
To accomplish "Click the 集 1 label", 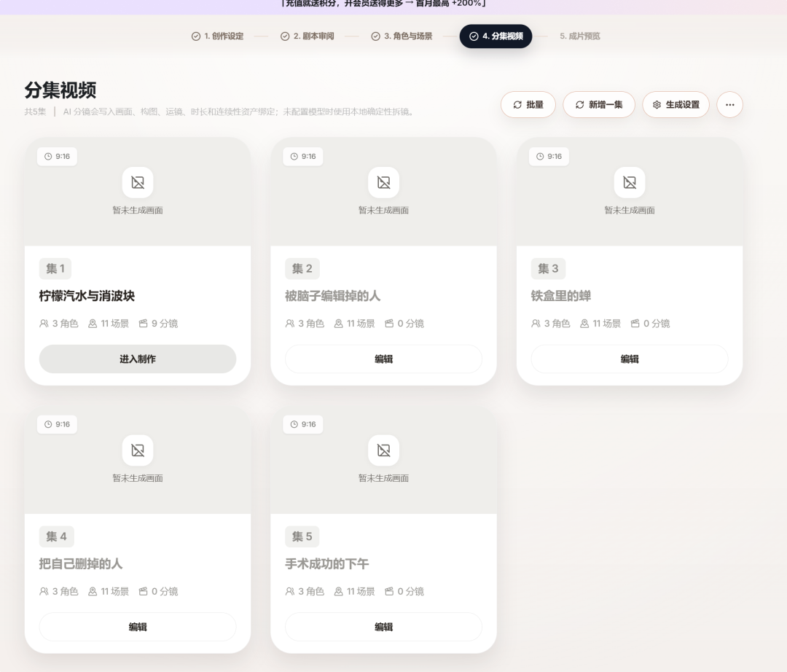I will 55,268.
